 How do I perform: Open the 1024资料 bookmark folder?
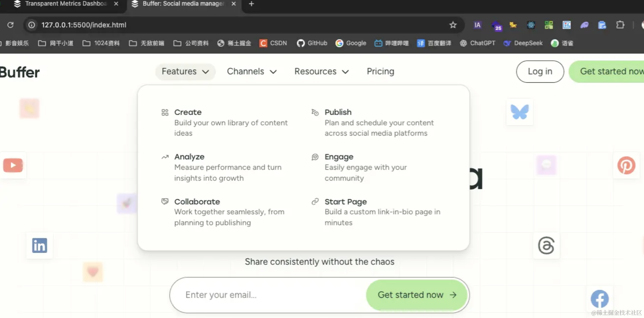[x=101, y=43]
